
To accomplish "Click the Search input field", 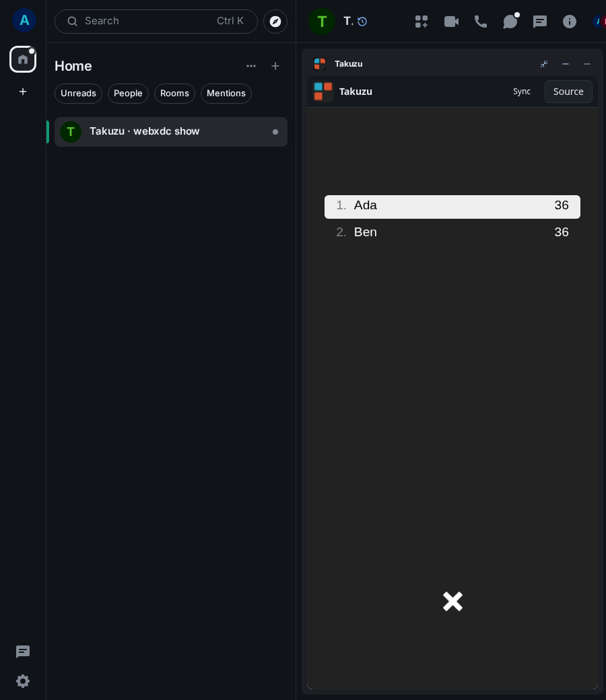I will point(156,22).
